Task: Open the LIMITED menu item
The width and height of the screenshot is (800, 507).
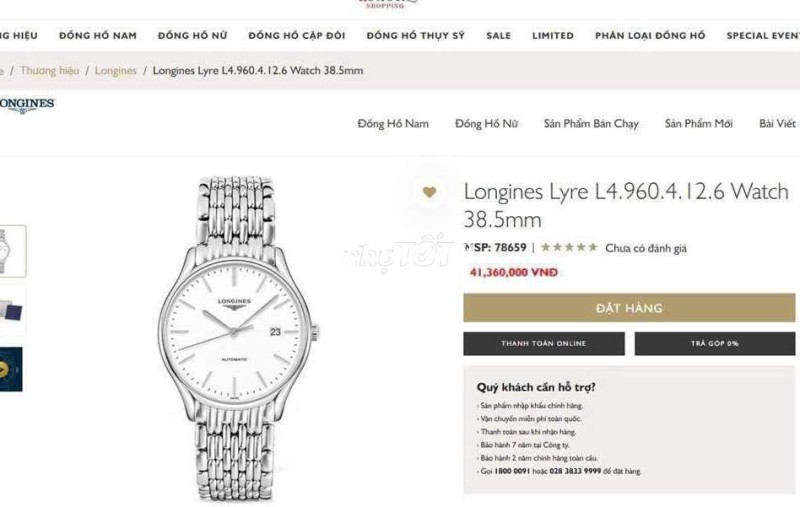Action: point(553,36)
